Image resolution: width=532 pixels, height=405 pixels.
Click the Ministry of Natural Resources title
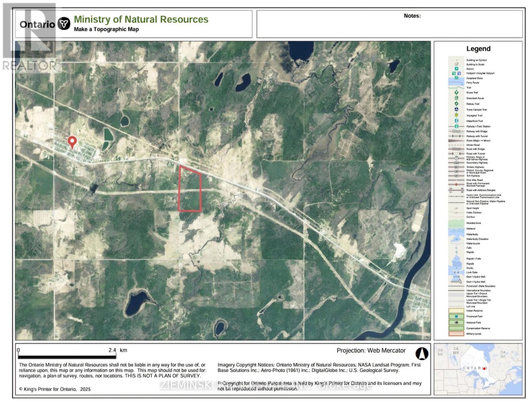pyautogui.click(x=141, y=20)
